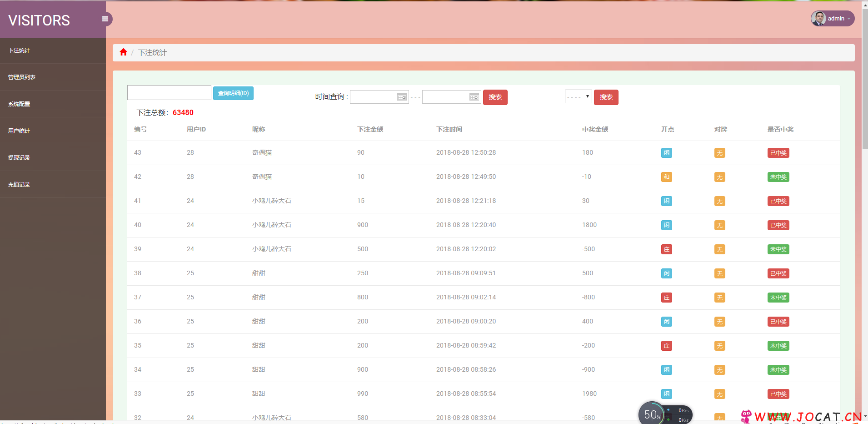
Task: Click the 已中奖 status badge in row 41
Action: tap(778, 201)
